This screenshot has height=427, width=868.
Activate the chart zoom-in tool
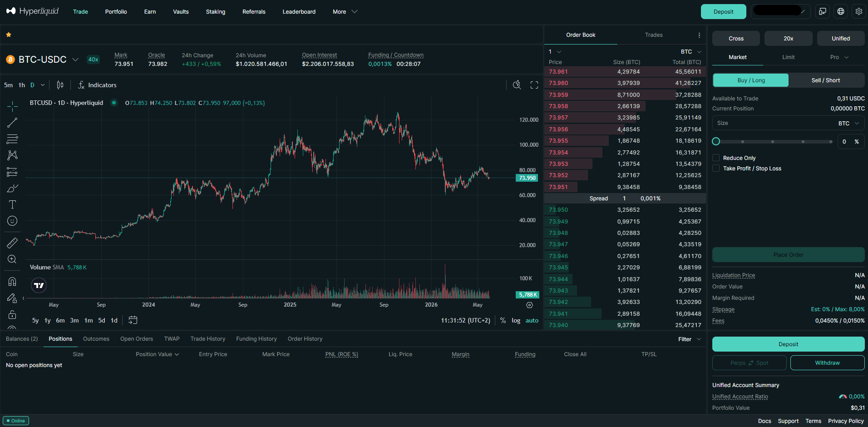click(x=12, y=259)
